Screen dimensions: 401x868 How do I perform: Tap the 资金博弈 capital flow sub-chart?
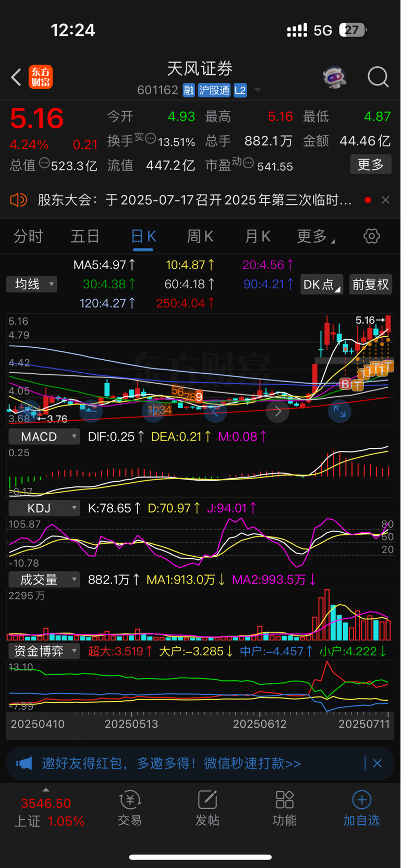(x=200, y=687)
